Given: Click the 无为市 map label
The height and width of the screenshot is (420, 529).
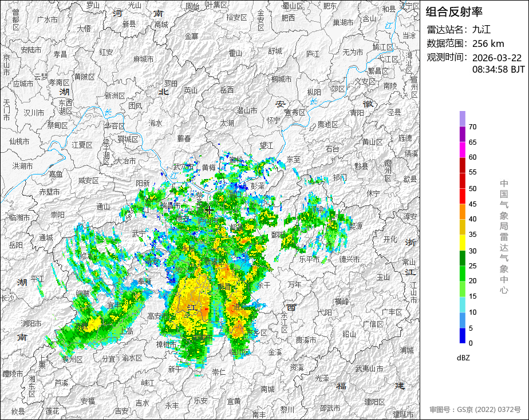Looking at the screenshot, I should click(x=353, y=52).
